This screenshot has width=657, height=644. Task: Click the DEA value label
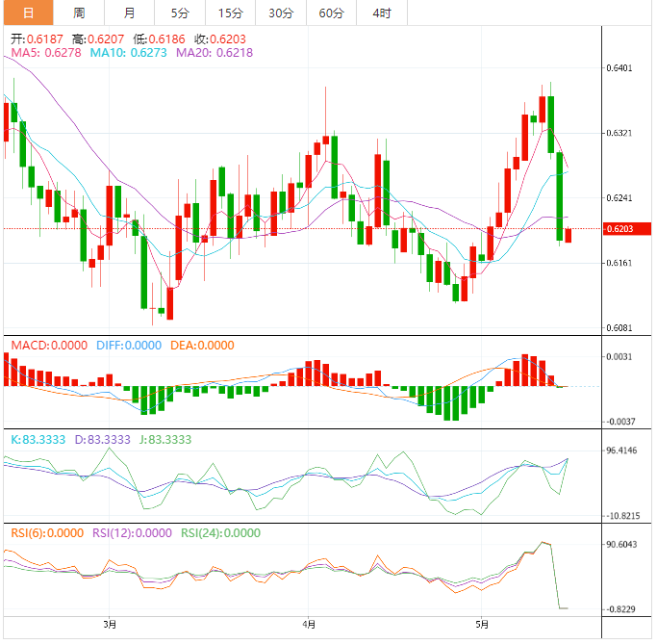tap(202, 346)
